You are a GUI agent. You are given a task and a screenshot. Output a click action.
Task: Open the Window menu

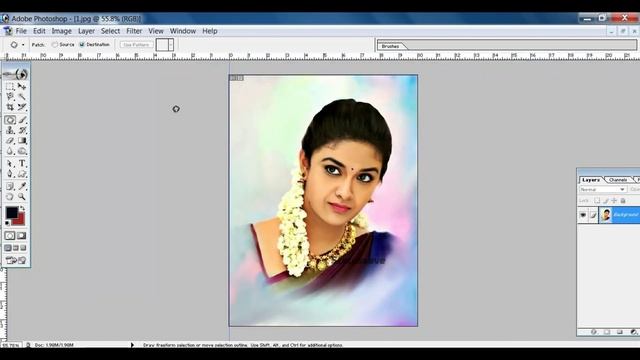[183, 31]
